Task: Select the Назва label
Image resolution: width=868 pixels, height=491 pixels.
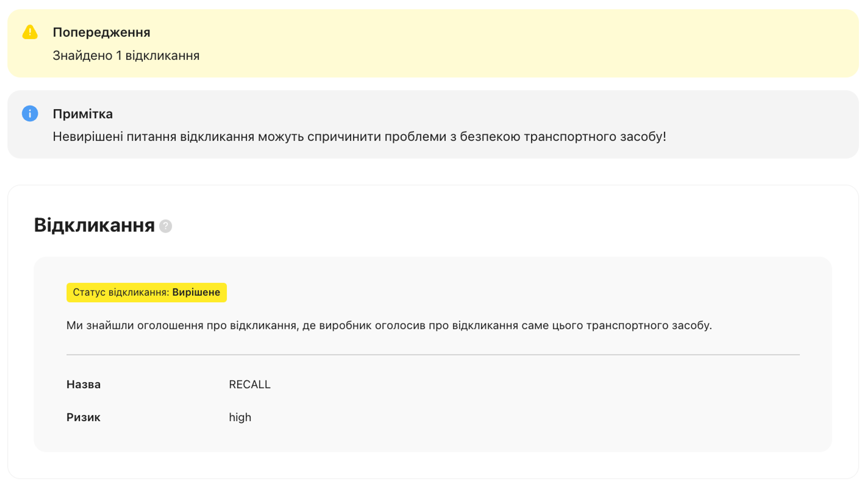Action: (84, 384)
